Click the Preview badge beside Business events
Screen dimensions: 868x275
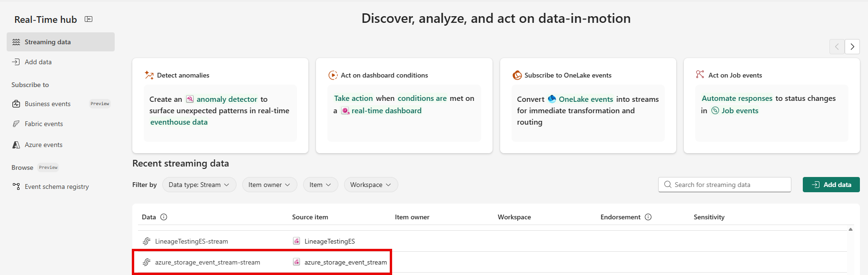click(100, 104)
